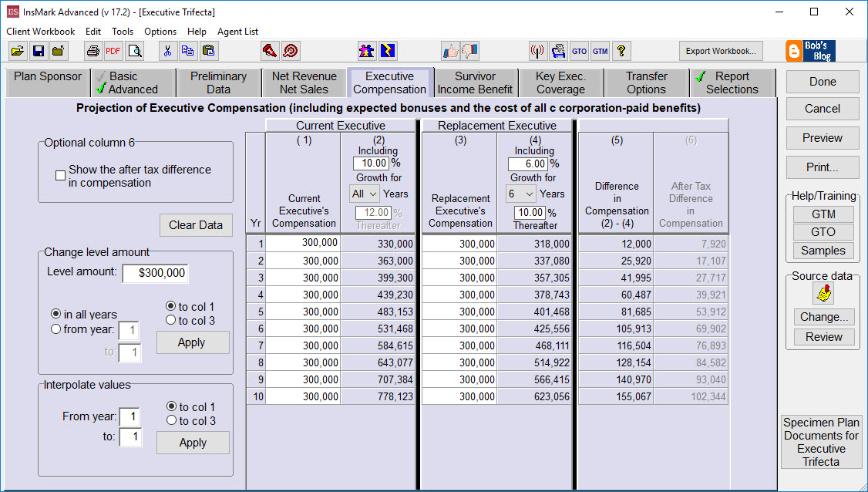The width and height of the screenshot is (868, 492).
Task: Expand the Options menu
Action: (160, 32)
